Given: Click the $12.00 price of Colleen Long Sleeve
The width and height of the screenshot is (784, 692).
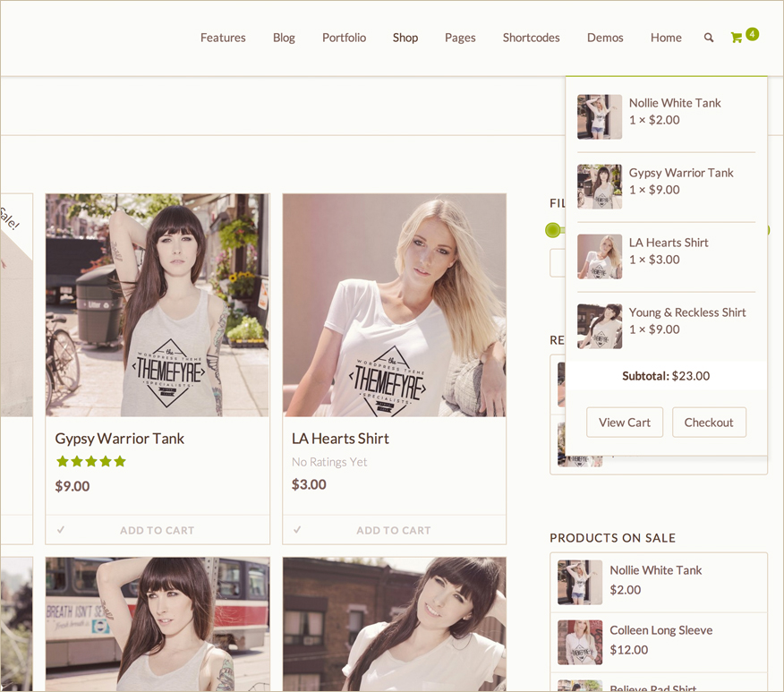Looking at the screenshot, I should pos(629,650).
